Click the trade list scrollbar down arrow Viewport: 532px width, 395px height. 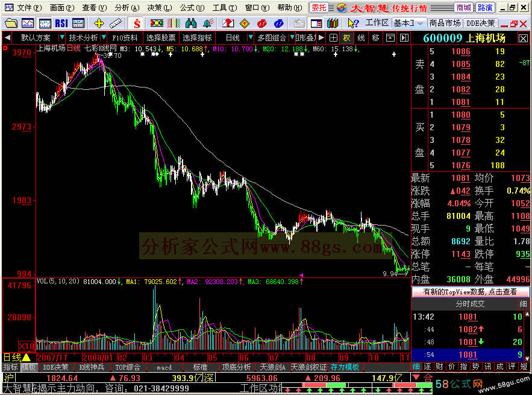pos(527,359)
